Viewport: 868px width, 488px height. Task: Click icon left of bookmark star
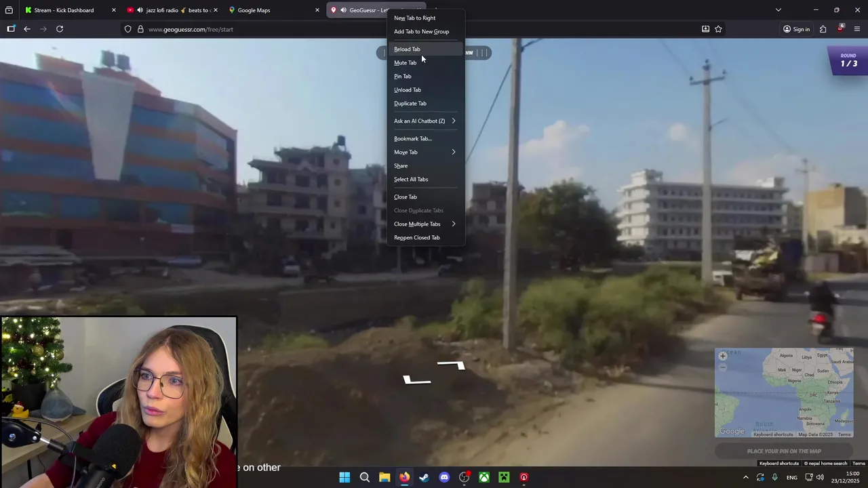click(705, 29)
